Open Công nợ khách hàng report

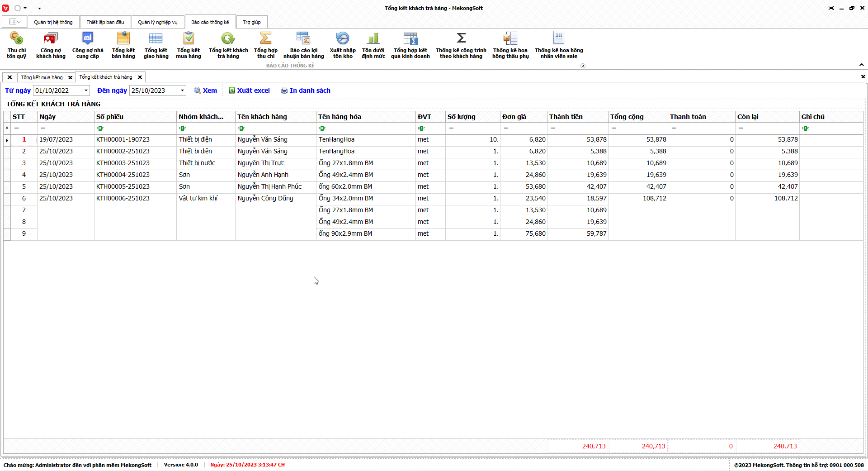(x=51, y=45)
